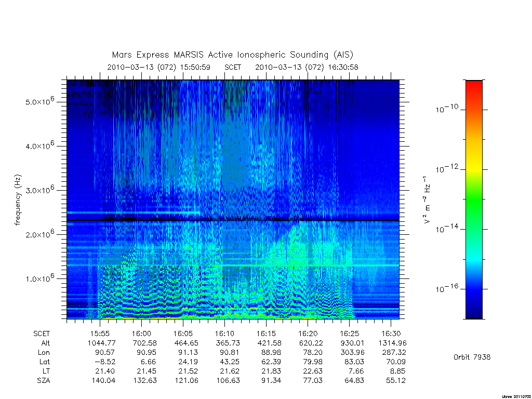
Task: Click the 16:05 time tick label
Action: [183, 334]
